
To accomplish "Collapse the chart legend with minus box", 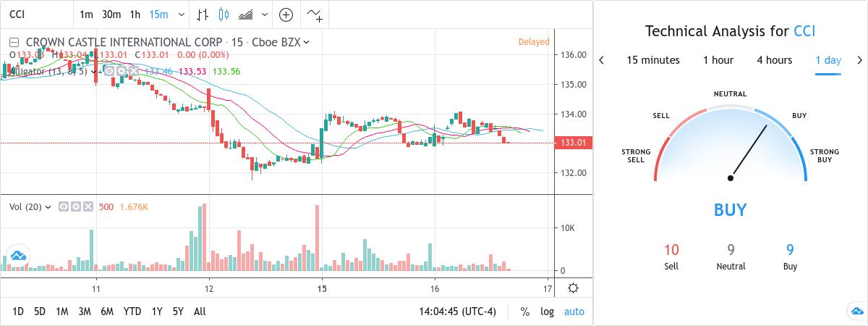I will tap(14, 42).
